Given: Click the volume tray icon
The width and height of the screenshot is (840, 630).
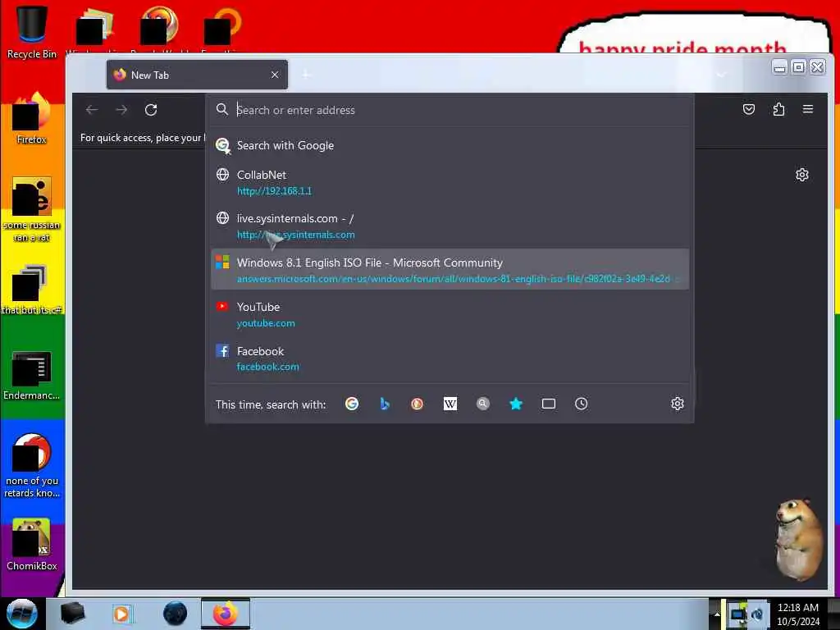Looking at the screenshot, I should 757,614.
